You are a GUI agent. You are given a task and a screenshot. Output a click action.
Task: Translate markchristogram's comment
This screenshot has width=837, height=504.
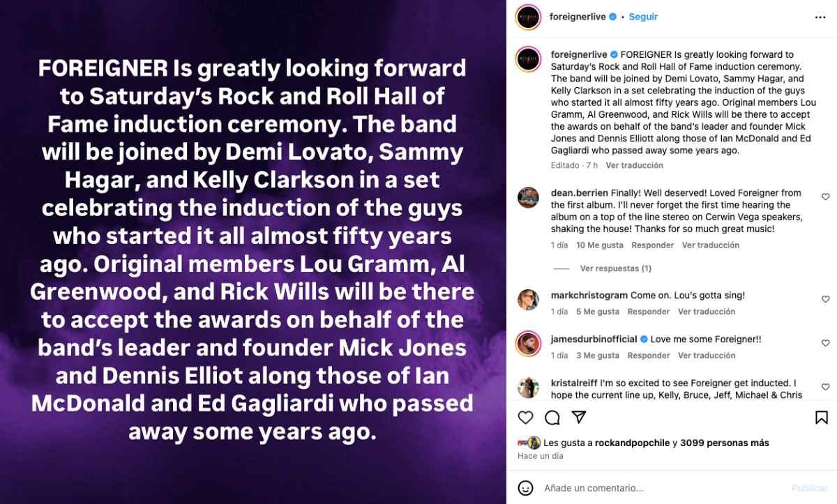pyautogui.click(x=707, y=312)
